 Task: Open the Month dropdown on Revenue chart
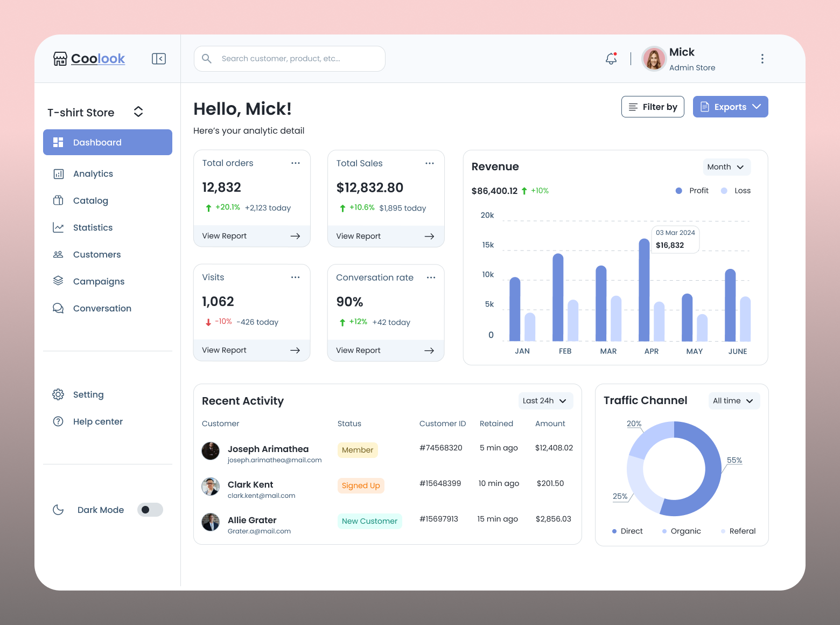pyautogui.click(x=726, y=167)
